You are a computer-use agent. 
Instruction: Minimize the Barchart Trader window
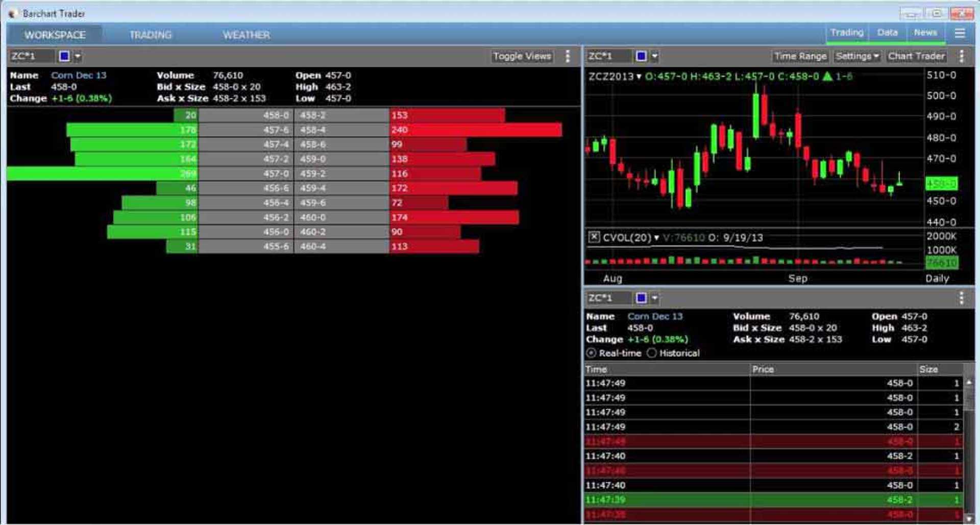[911, 13]
